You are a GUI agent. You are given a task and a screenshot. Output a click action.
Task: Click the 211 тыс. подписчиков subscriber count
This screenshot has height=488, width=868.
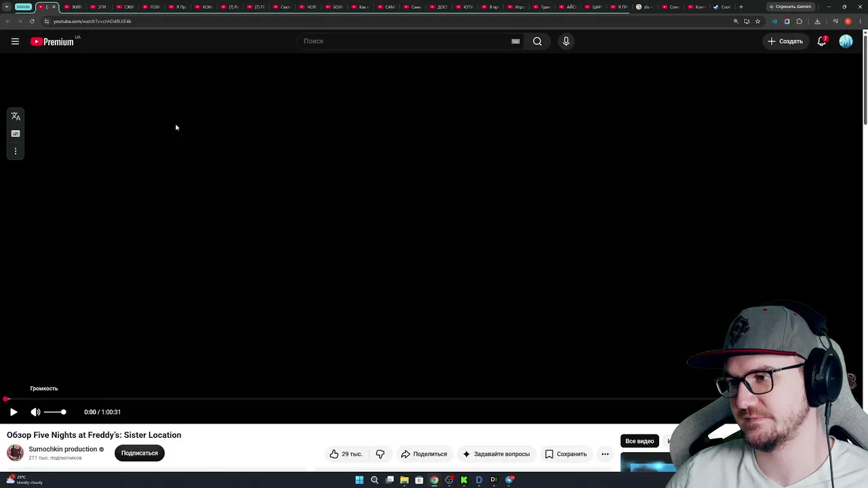click(x=55, y=458)
